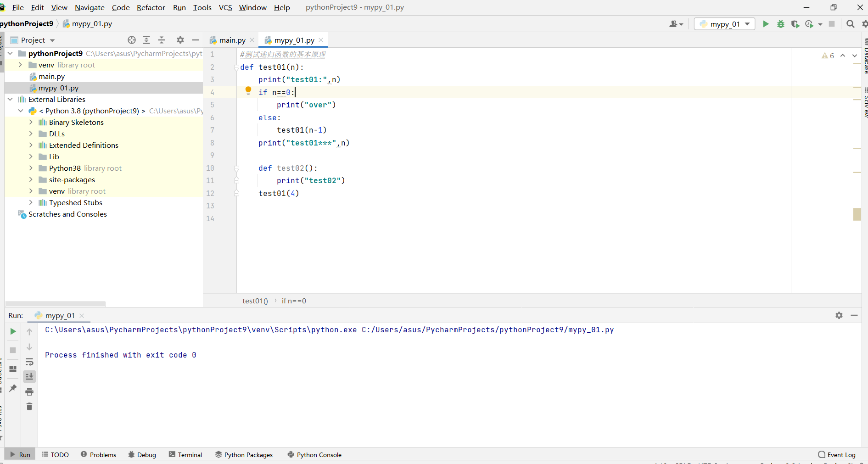
Task: Expand the site-packages folder
Action: (31, 179)
